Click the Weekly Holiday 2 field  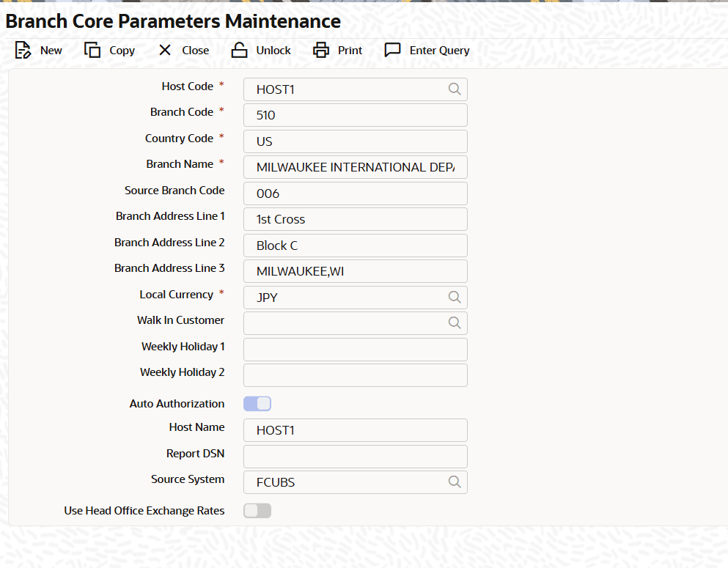click(x=355, y=375)
